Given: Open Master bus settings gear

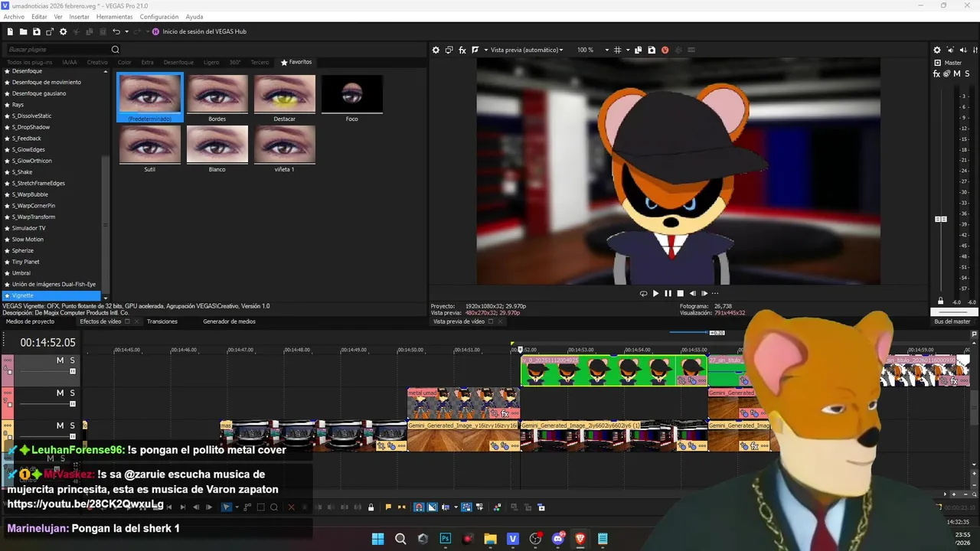Looking at the screenshot, I should click(937, 50).
